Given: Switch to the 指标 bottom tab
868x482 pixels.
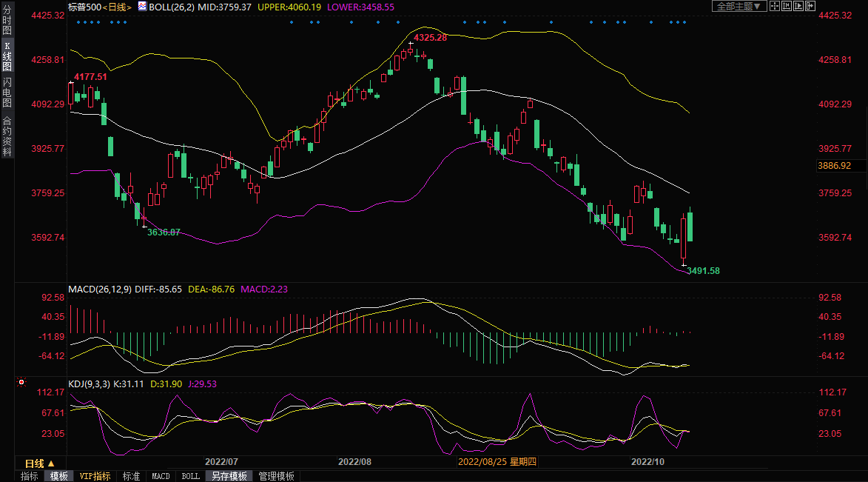Looking at the screenshot, I should click(x=30, y=476).
